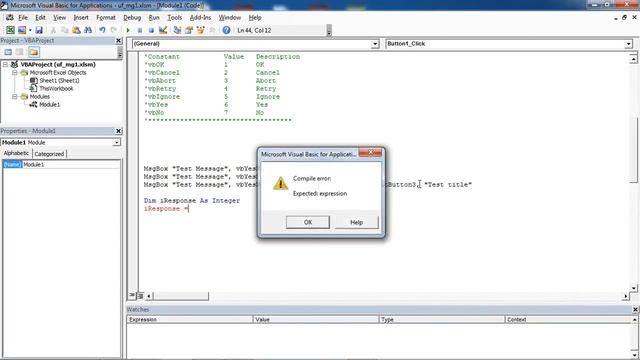Viewport: 640px width, 360px height.
Task: Click the (Name) Module1 property value field
Action: (71, 164)
